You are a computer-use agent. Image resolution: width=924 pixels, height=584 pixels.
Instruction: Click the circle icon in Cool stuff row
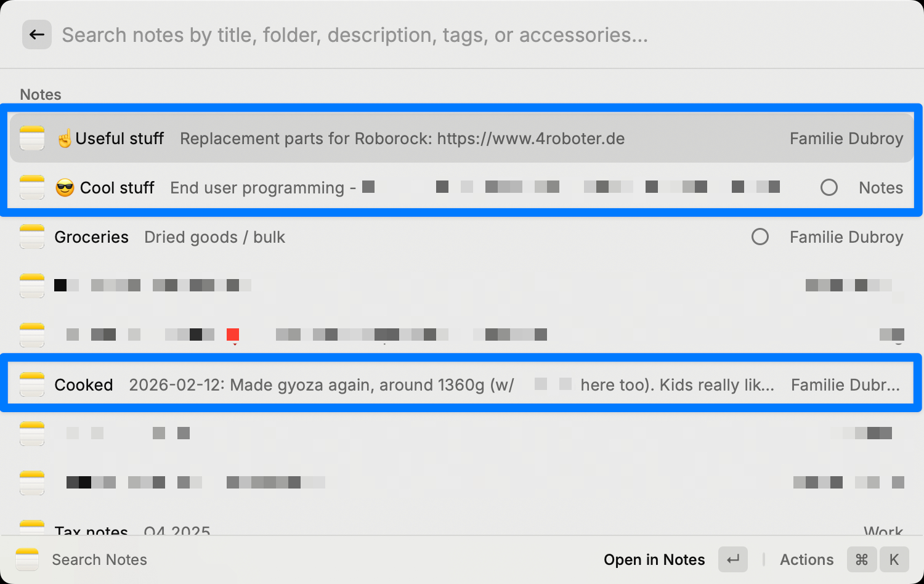point(829,188)
